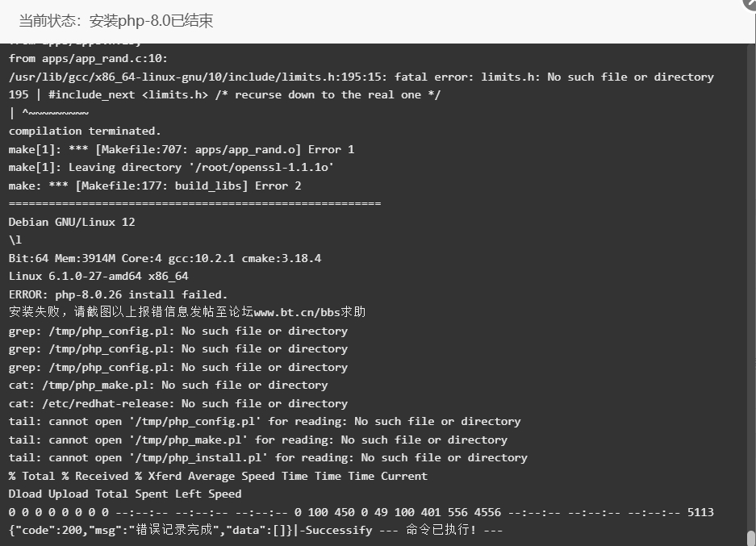Click the log scrollbar thumb at bottom
756x546 pixels.
coord(750,538)
